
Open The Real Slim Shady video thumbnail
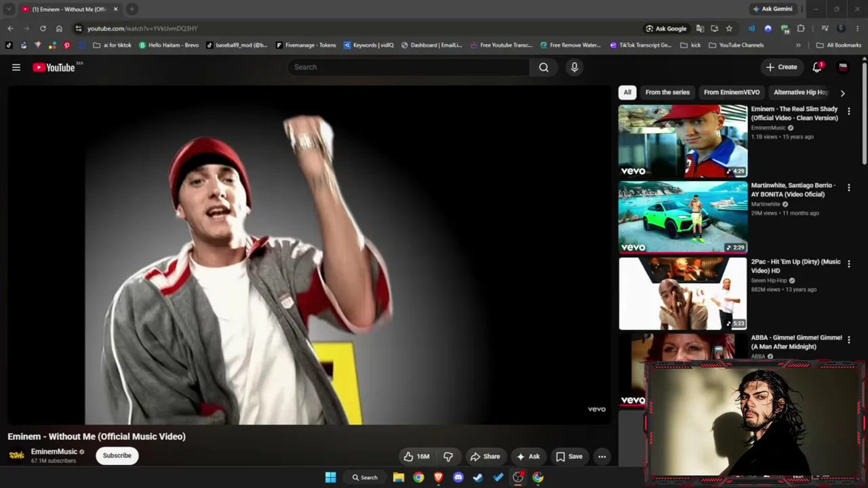pos(683,141)
